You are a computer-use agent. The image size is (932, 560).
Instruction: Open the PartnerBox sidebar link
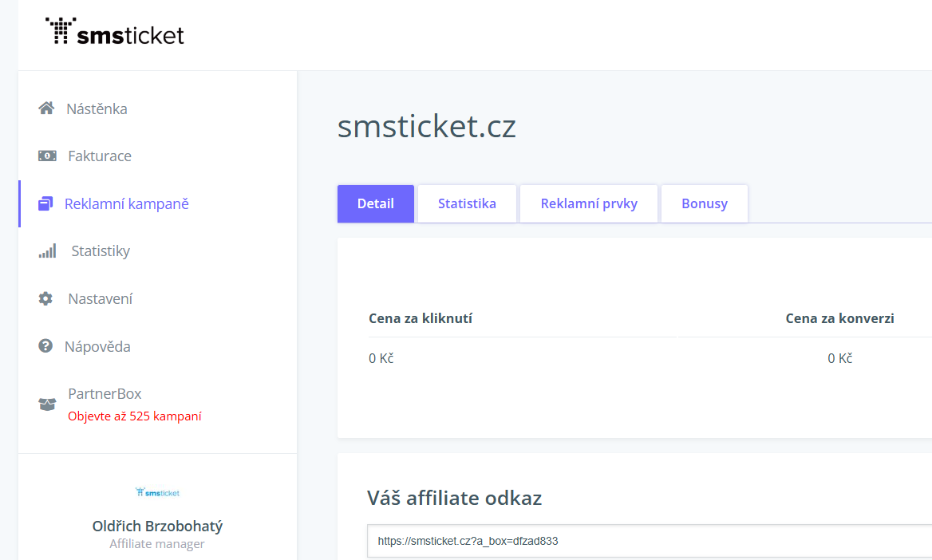tap(105, 394)
